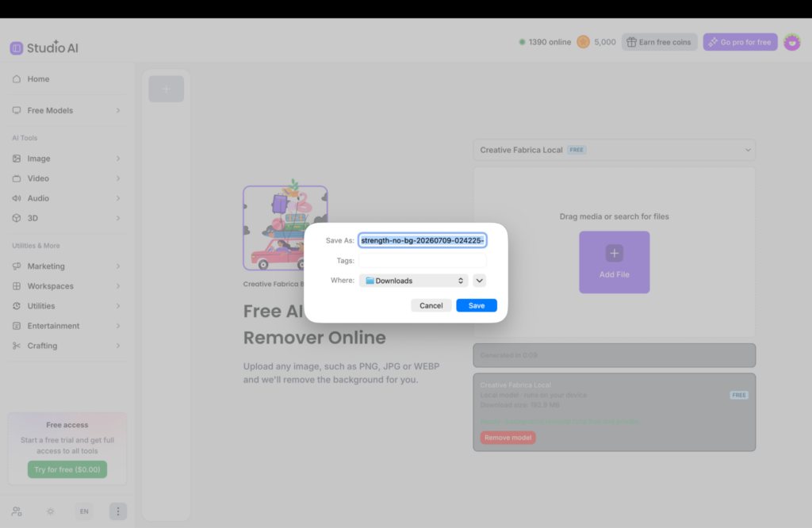The width and height of the screenshot is (812, 528).
Task: Click the EN language button
Action: point(84,511)
